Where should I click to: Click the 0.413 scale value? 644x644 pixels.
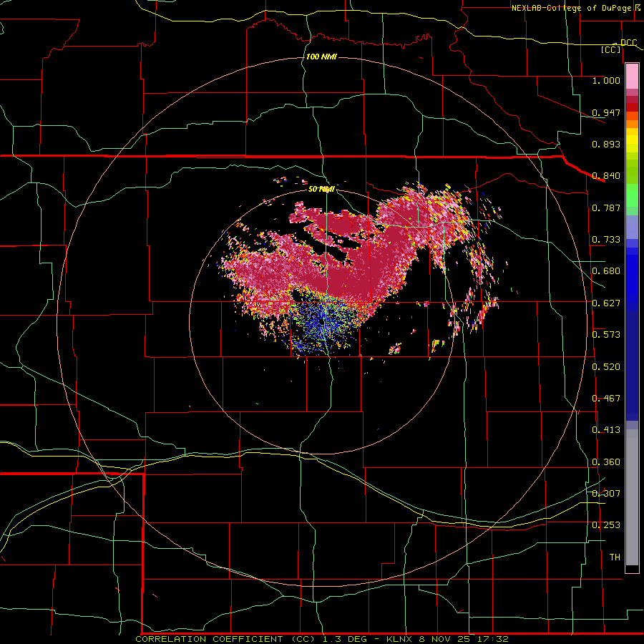(x=606, y=430)
